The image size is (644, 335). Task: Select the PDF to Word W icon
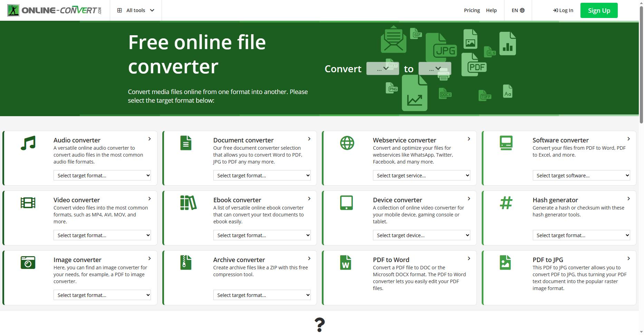coord(346,262)
